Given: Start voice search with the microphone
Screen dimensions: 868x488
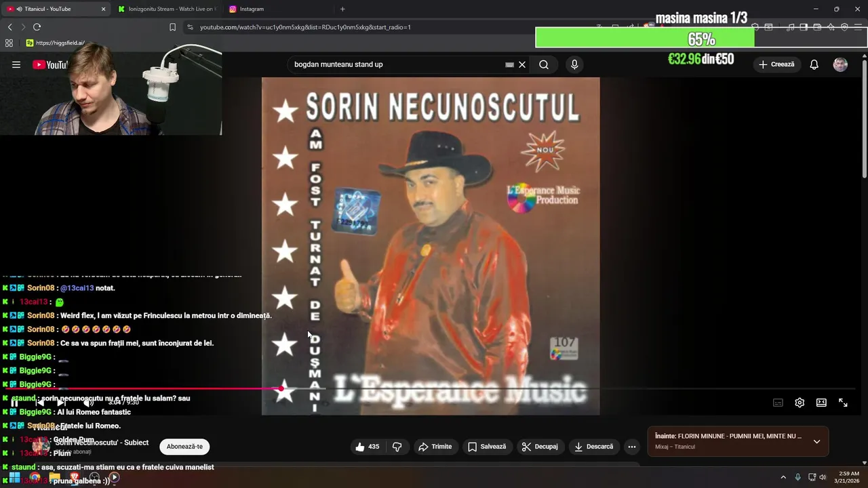Looking at the screenshot, I should click(x=574, y=64).
